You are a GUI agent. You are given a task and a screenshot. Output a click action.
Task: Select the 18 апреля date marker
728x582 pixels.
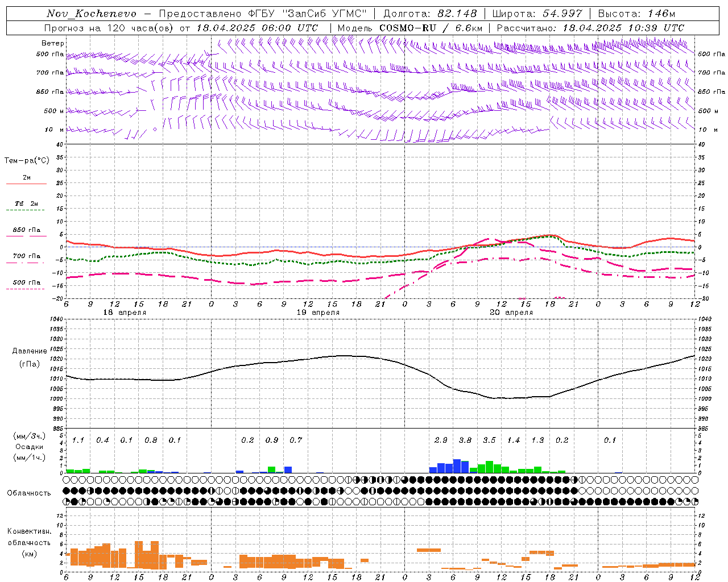pyautogui.click(x=125, y=313)
